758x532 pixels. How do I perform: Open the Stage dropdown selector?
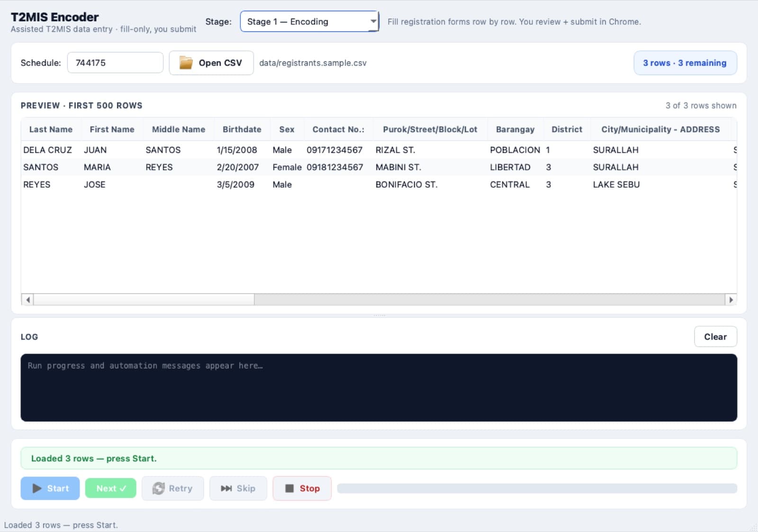tap(309, 21)
